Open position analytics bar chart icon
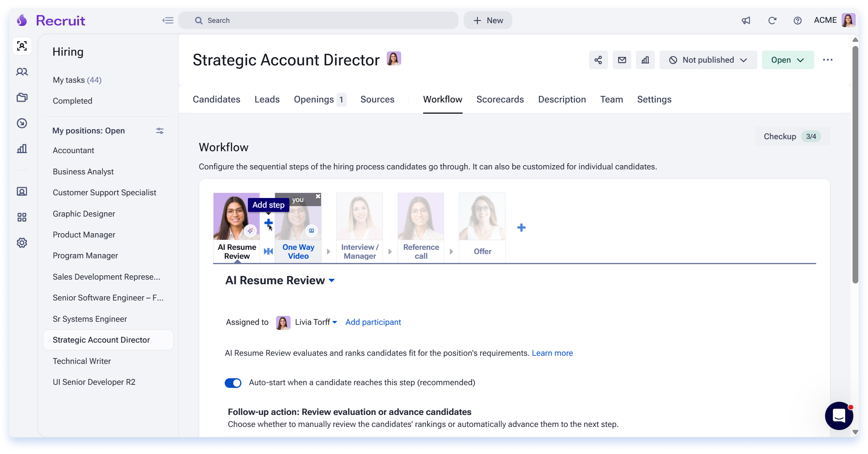 pyautogui.click(x=645, y=60)
